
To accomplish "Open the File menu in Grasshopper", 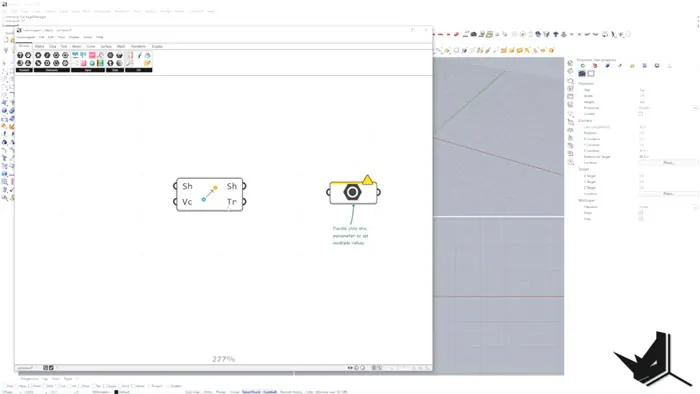I will [41, 37].
